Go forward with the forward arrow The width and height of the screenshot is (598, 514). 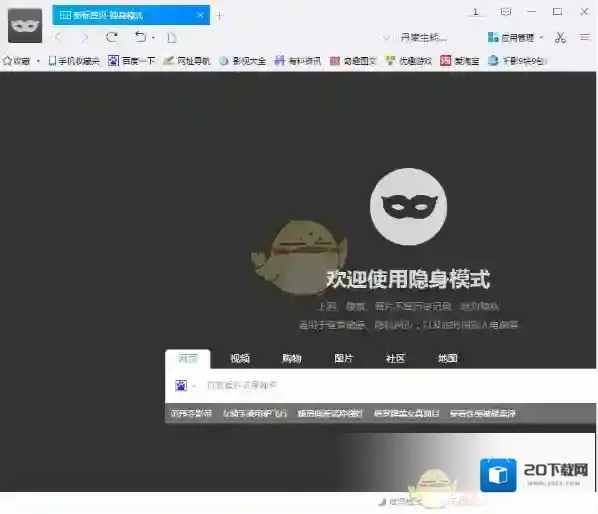(x=85, y=37)
